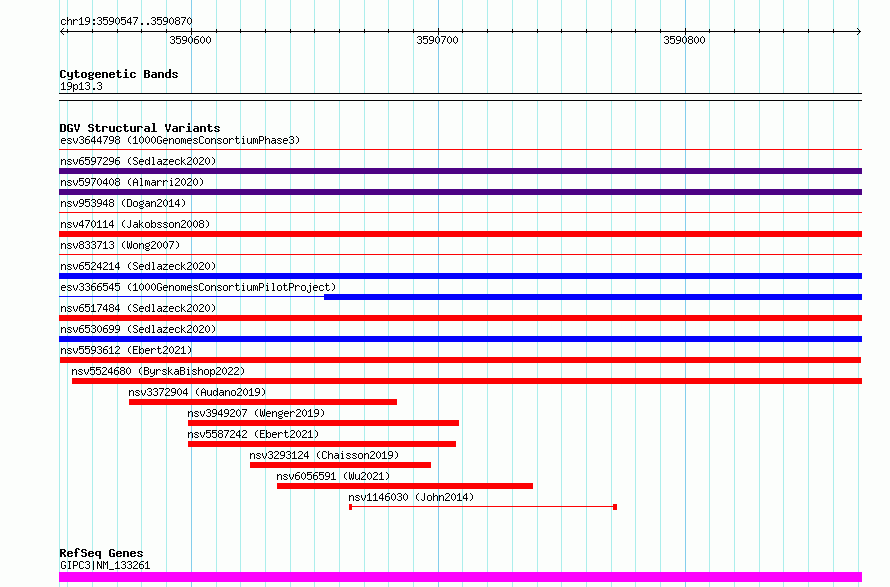Select the thin red line under nsv953948

tap(460, 213)
